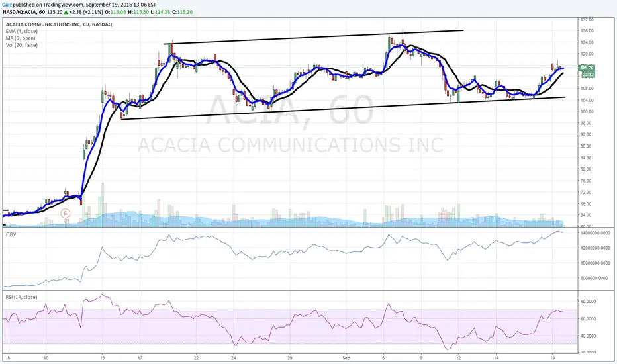Click the date axis label '12'
Viewport: 617px width, 364px height.
tap(458, 358)
